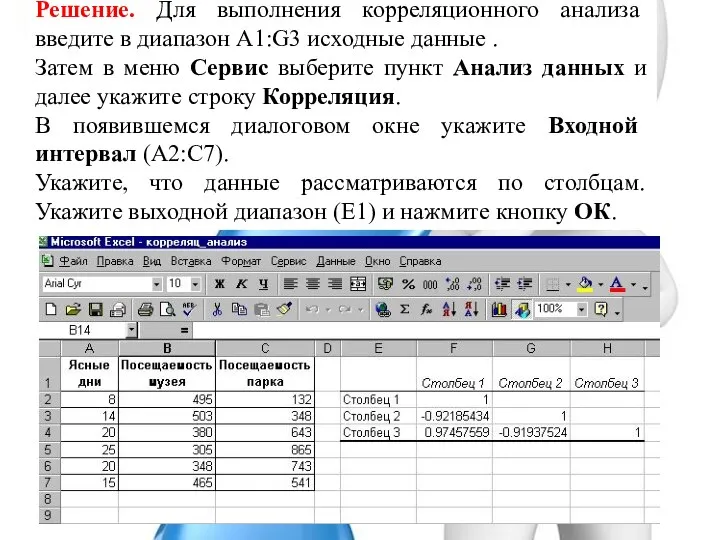Toggle underline (Ч) formatting
720x540 pixels.
pyautogui.click(x=264, y=284)
